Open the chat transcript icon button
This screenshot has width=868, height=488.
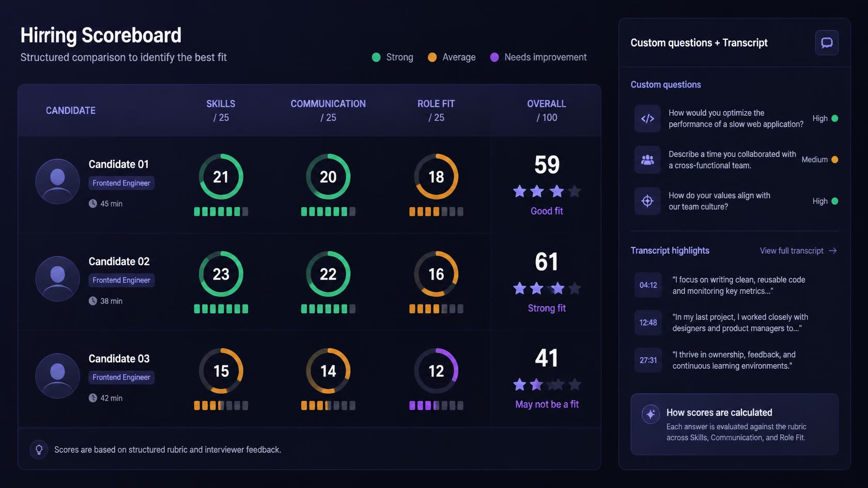click(x=827, y=43)
